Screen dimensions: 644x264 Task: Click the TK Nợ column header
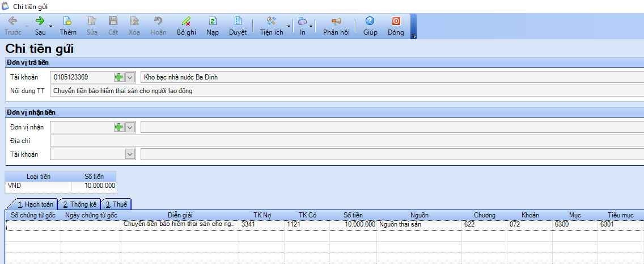[x=262, y=215]
